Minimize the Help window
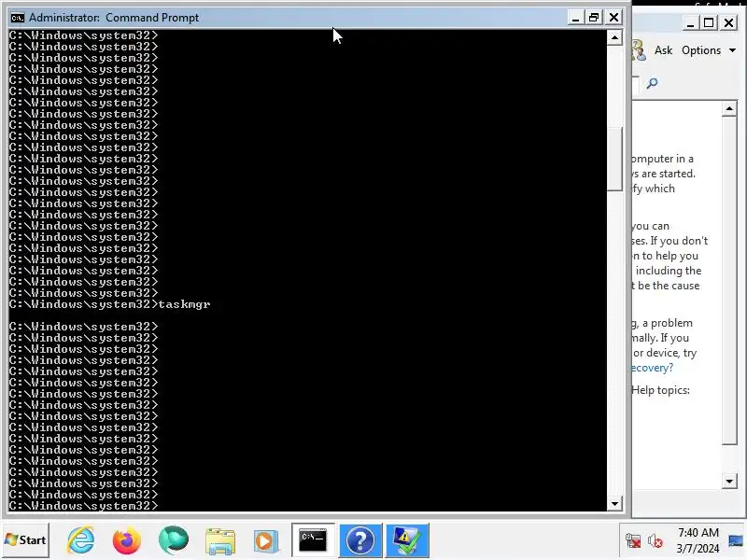The width and height of the screenshot is (747, 560). coord(690,22)
